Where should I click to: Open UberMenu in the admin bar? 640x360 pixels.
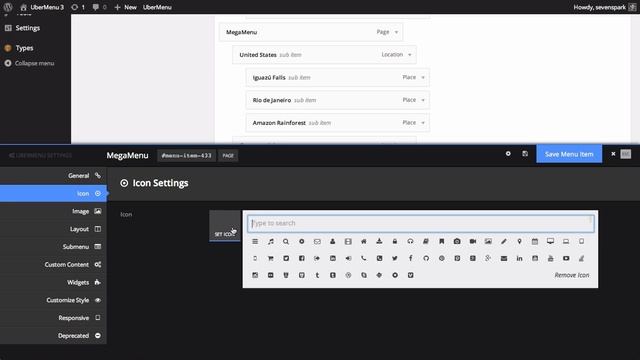(x=157, y=7)
